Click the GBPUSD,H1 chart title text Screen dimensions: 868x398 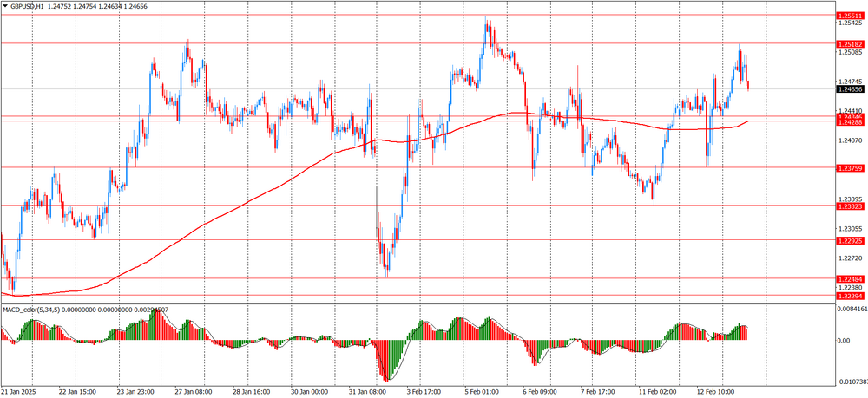tap(28, 5)
